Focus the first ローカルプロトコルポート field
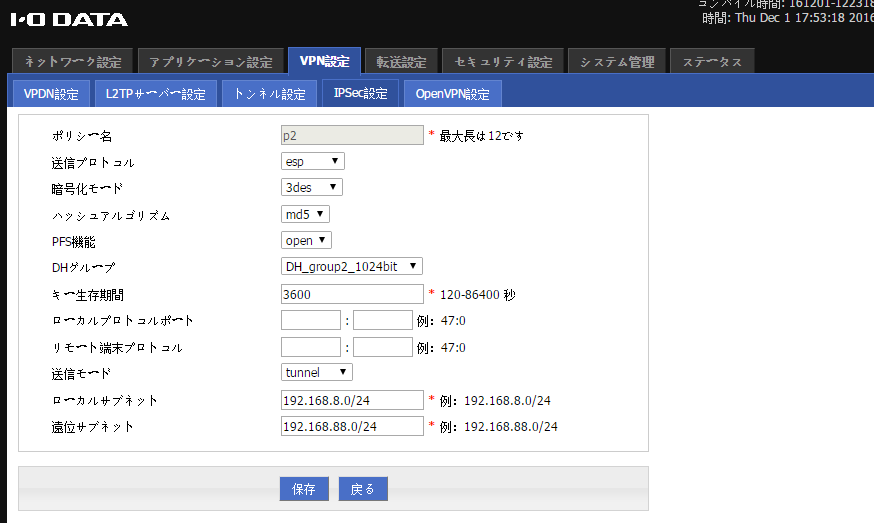This screenshot has width=874, height=523. [311, 320]
